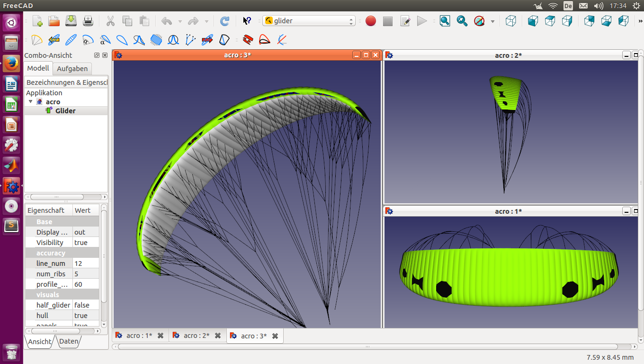Switch to the Daten property tab
644x364 pixels.
pos(69,341)
